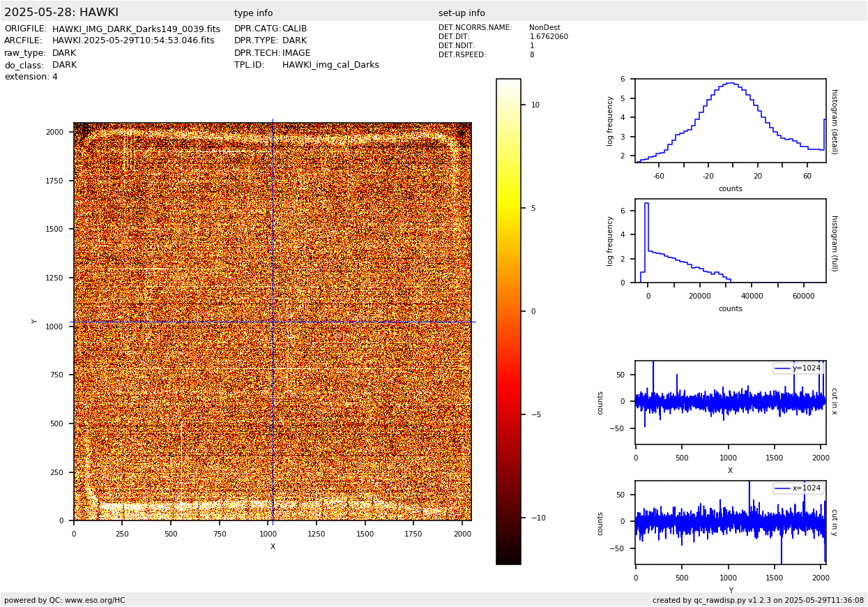The image size is (868, 607).
Task: Select the ARCFILE name HAWKI.2025-05-29T10:54:53.046.fits
Action: [133, 41]
